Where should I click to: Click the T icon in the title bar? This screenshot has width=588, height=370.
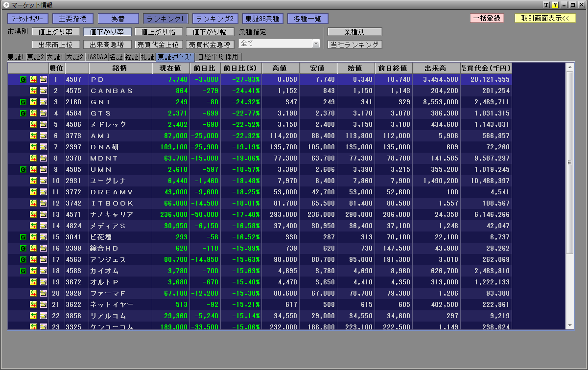pyautogui.click(x=547, y=5)
